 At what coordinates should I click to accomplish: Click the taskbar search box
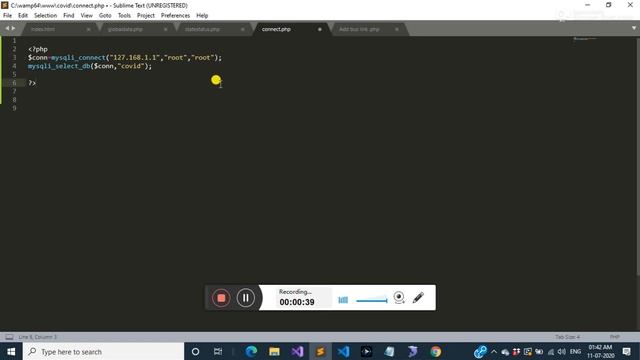click(x=104, y=351)
